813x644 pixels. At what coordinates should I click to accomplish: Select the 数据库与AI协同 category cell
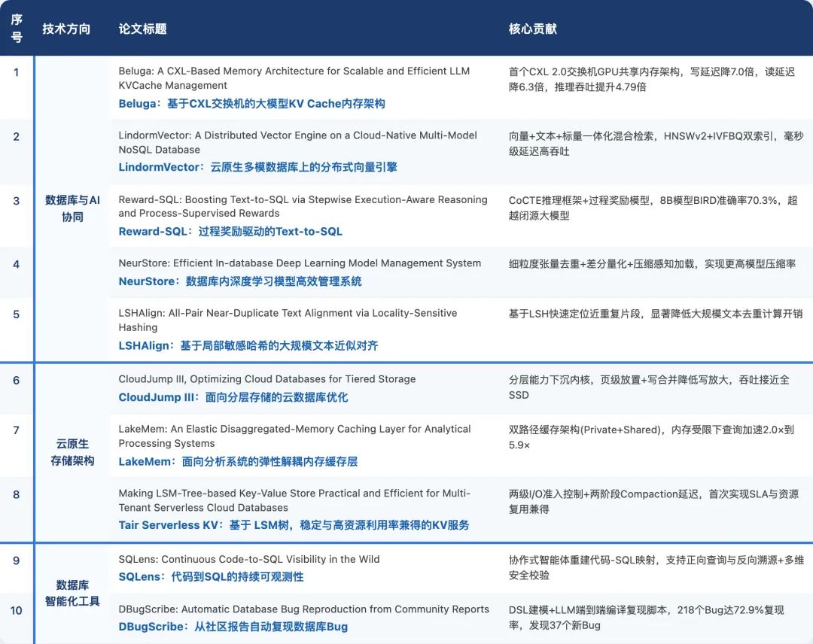(72, 208)
